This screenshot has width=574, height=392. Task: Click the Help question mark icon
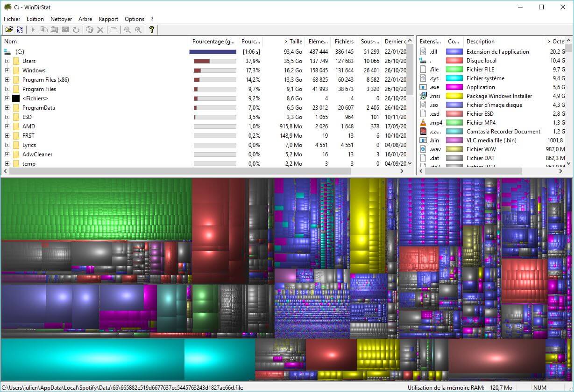click(151, 30)
